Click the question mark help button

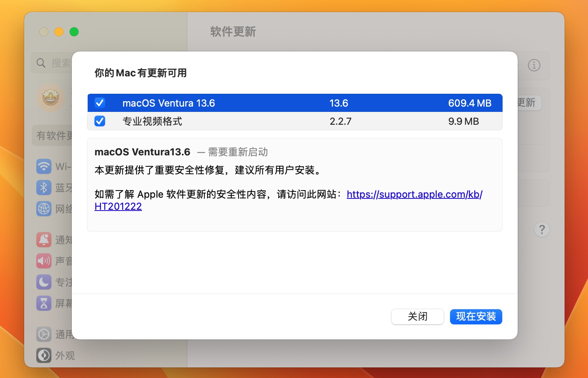(542, 229)
